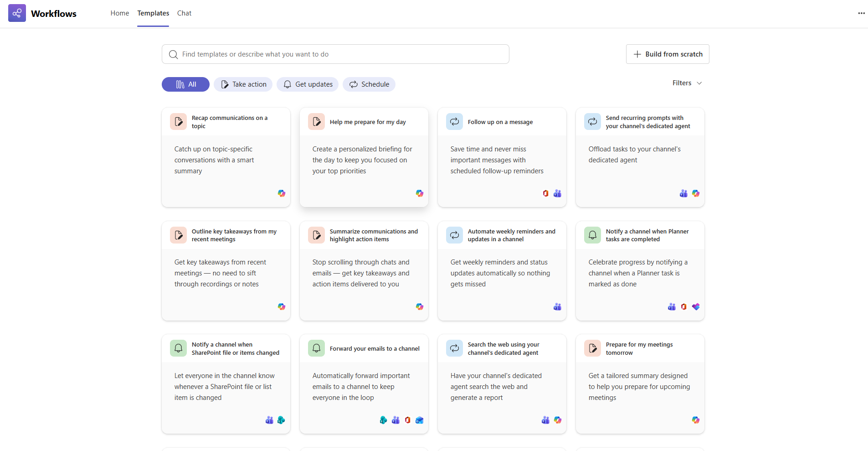The image size is (868, 451).
Task: Click Teams icon on Send recurring prompts card
Action: [683, 193]
